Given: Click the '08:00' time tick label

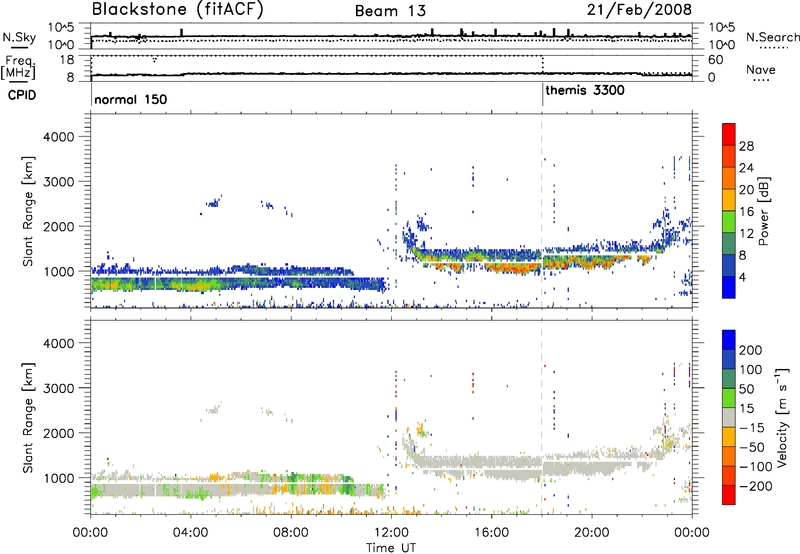Looking at the screenshot, I should pos(291,533).
